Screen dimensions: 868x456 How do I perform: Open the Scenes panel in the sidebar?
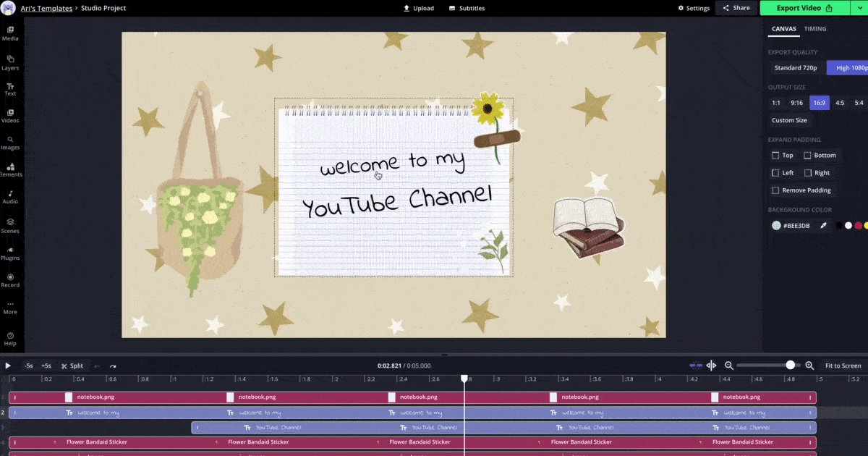(x=10, y=225)
